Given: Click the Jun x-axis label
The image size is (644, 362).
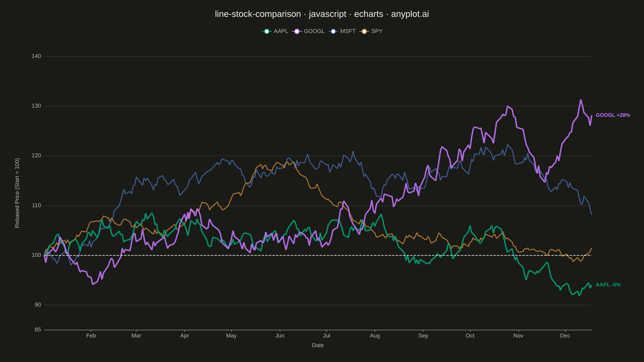Looking at the screenshot, I should 280,336.
